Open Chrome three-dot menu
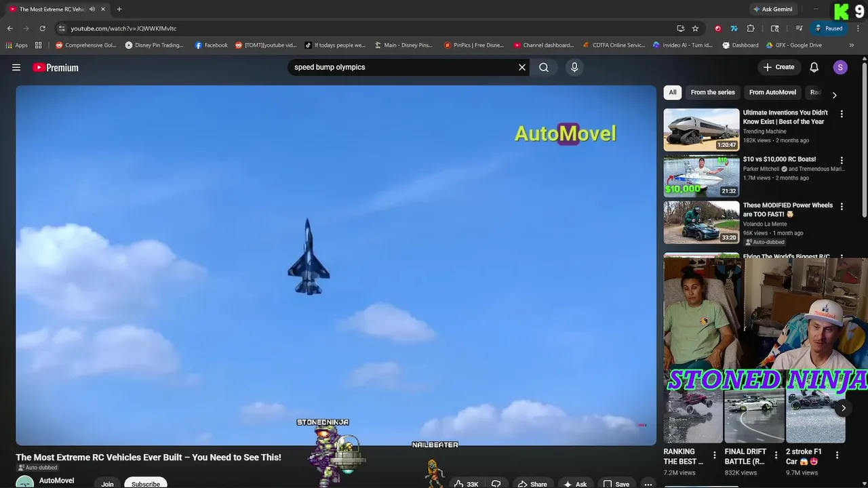Viewport: 868px width, 488px height. click(858, 28)
